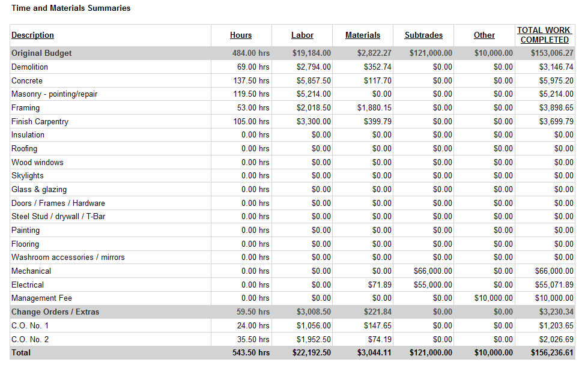
Task: Select the Framing labor amount $2,018.50
Action: click(314, 107)
